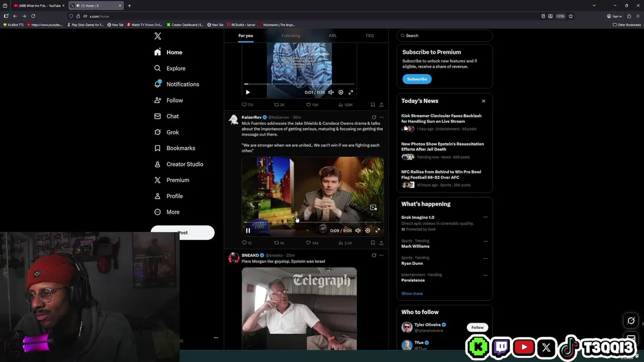
Task: Open options for Grok Imagine trend
Action: pos(486,217)
